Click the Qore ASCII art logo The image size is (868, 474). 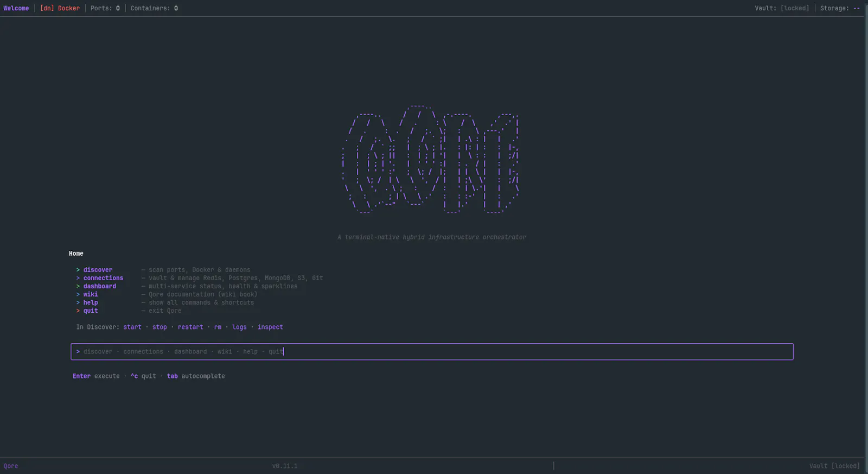point(431,159)
